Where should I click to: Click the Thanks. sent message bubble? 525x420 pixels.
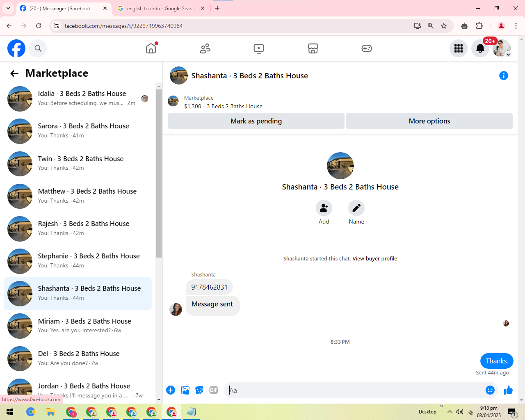pyautogui.click(x=497, y=361)
